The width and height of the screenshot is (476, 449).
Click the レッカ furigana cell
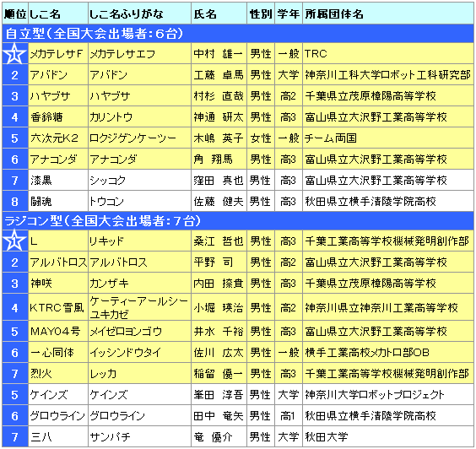click(139, 373)
